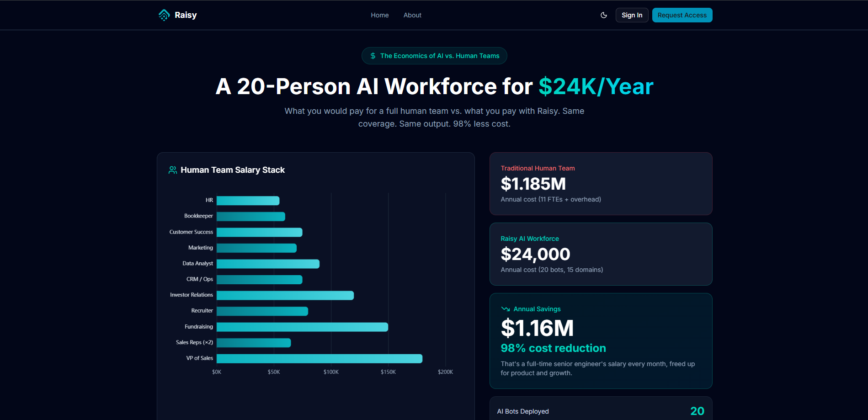Select the CRM / Ops salary bar
This screenshot has width=868, height=420.
coord(260,280)
